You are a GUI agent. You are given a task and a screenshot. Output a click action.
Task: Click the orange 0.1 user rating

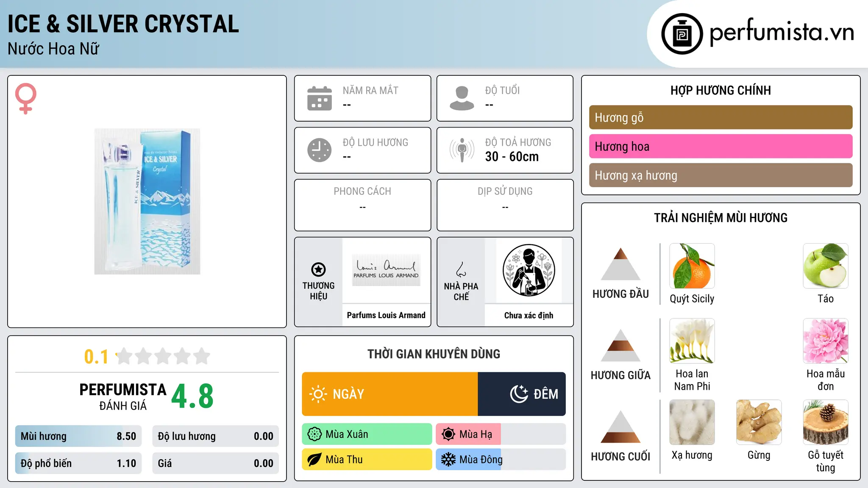point(96,357)
